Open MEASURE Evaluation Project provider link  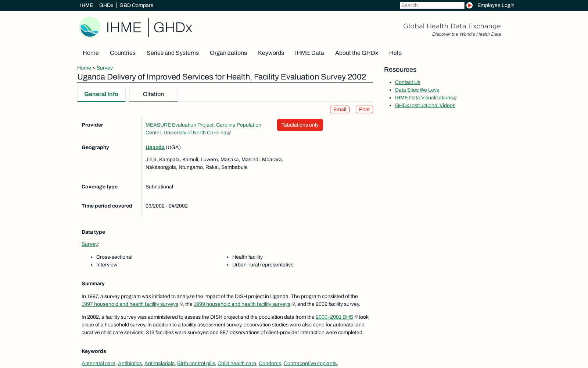[x=203, y=129]
